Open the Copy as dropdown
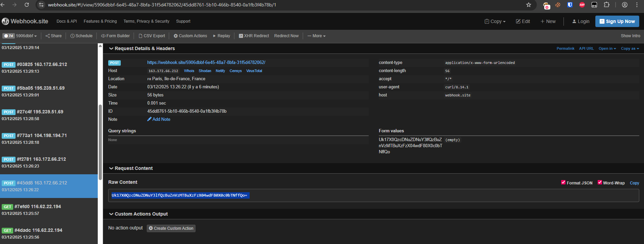Screen dimensions: 644x244 tap(630, 49)
